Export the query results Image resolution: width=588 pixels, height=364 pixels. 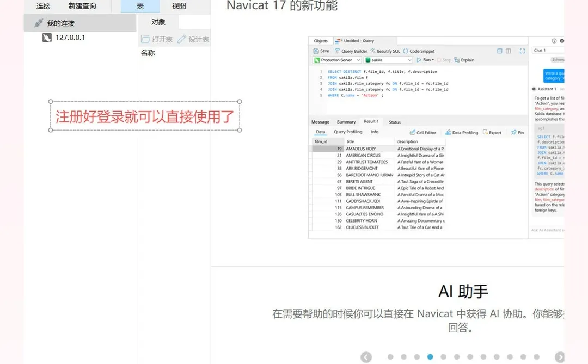494,132
